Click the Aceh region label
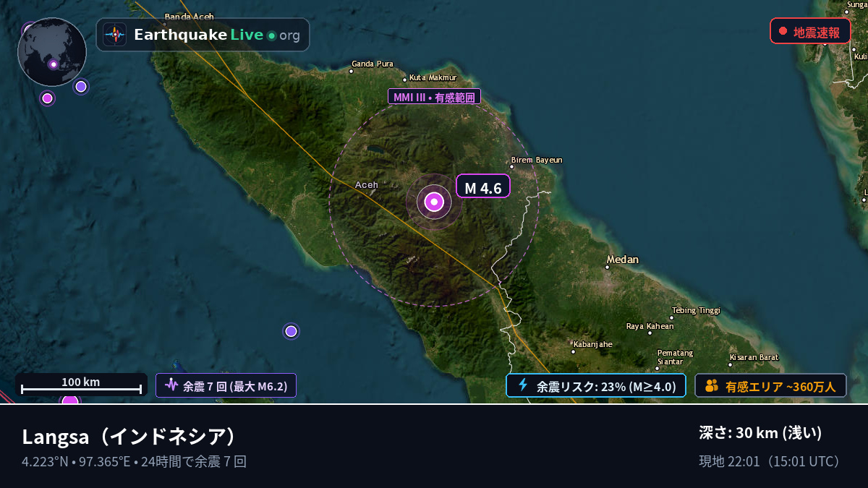868x488 pixels. coord(367,184)
